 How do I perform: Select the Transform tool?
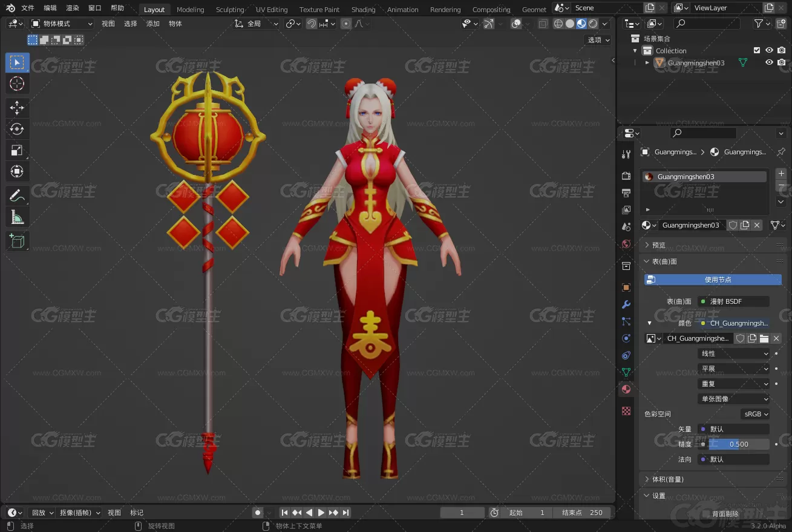[17, 171]
